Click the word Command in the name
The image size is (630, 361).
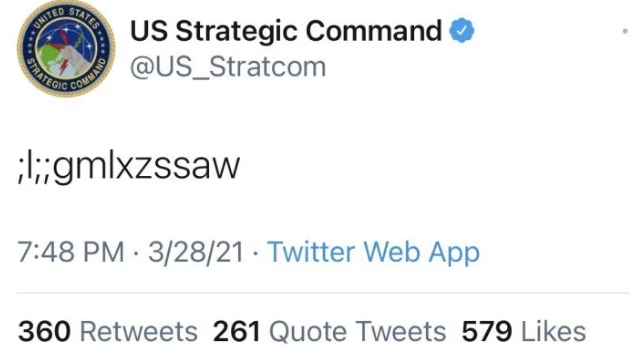click(x=374, y=31)
